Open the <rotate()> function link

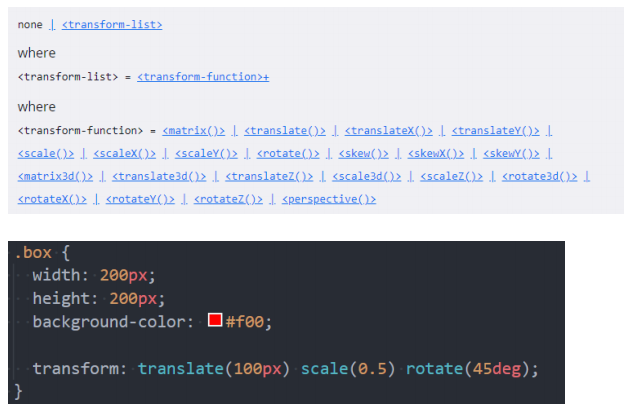288,154
